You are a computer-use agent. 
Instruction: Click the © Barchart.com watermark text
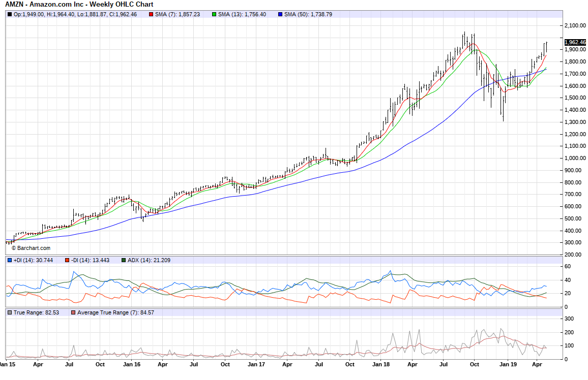click(31, 248)
